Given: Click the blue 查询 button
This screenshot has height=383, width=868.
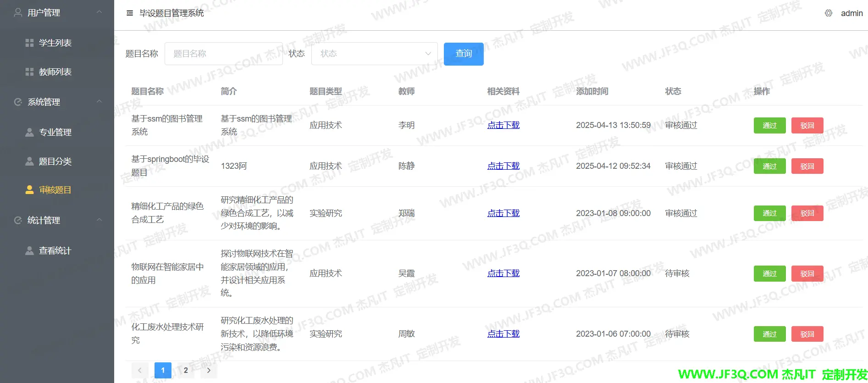Looking at the screenshot, I should point(463,54).
